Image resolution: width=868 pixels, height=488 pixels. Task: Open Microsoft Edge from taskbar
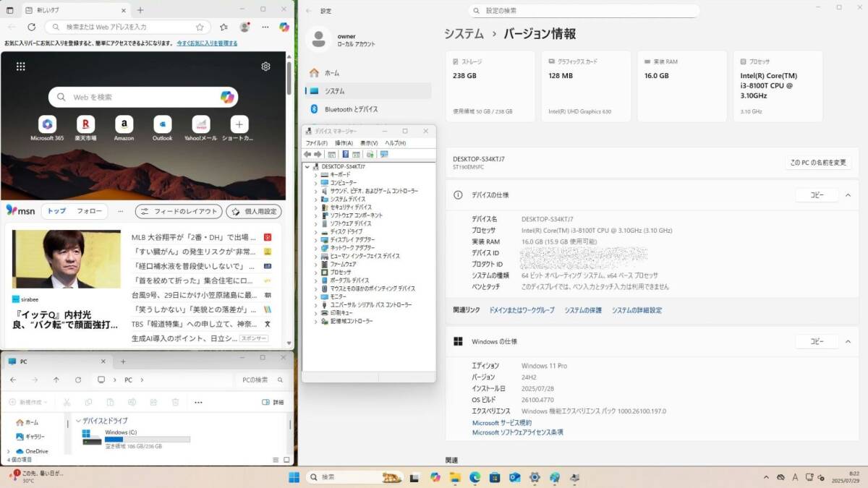click(475, 477)
